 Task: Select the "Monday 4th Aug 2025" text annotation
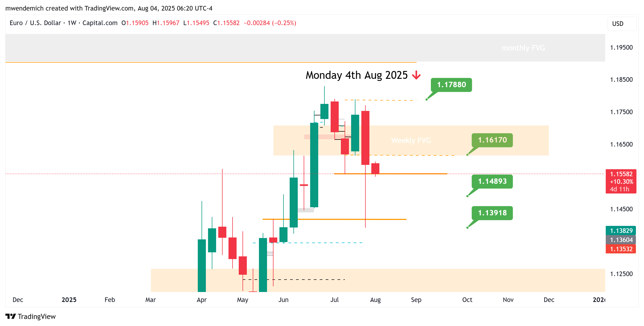356,75
